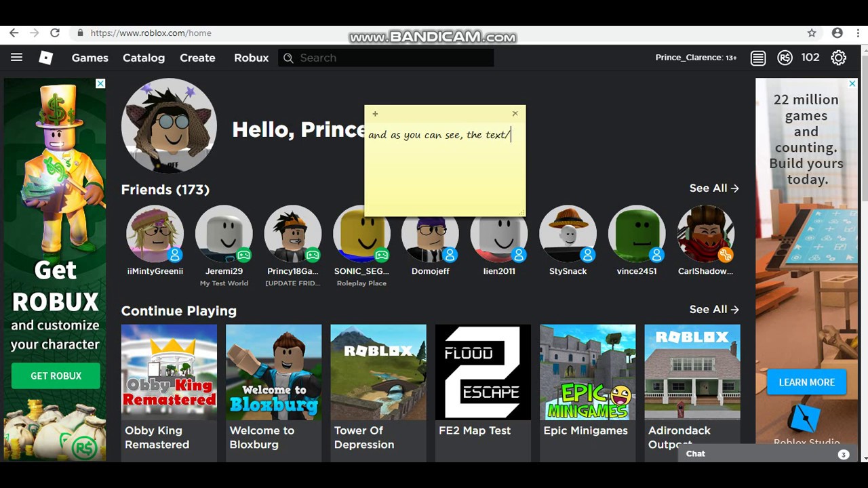Open Welcome to Bloxburg game tile
The width and height of the screenshot is (868, 488).
(x=274, y=393)
